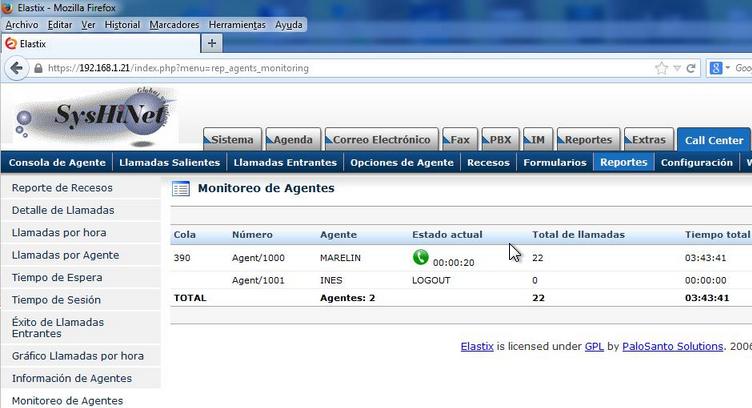752x408 pixels.
Task: Open the Ver menu
Action: [88, 24]
